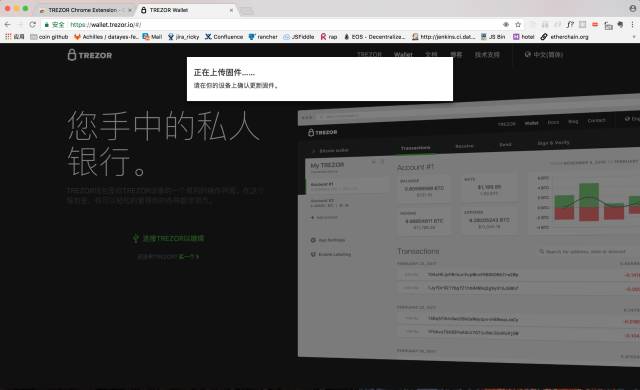Click the eye icon in address bar

click(x=506, y=24)
